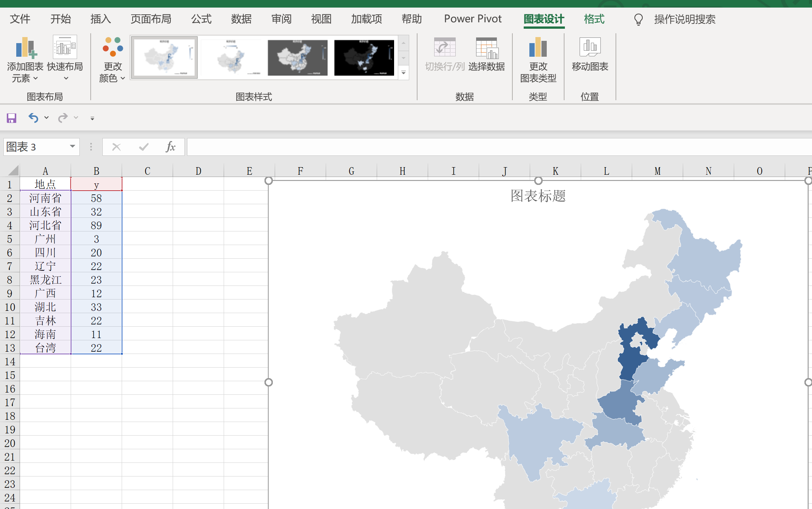Click the Undo arrow icon
Image resolution: width=812 pixels, height=509 pixels.
pos(33,118)
